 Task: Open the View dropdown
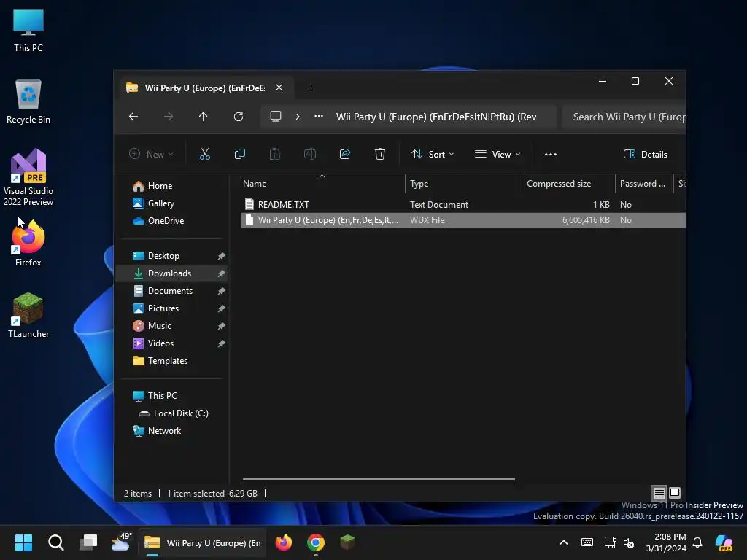(x=498, y=155)
